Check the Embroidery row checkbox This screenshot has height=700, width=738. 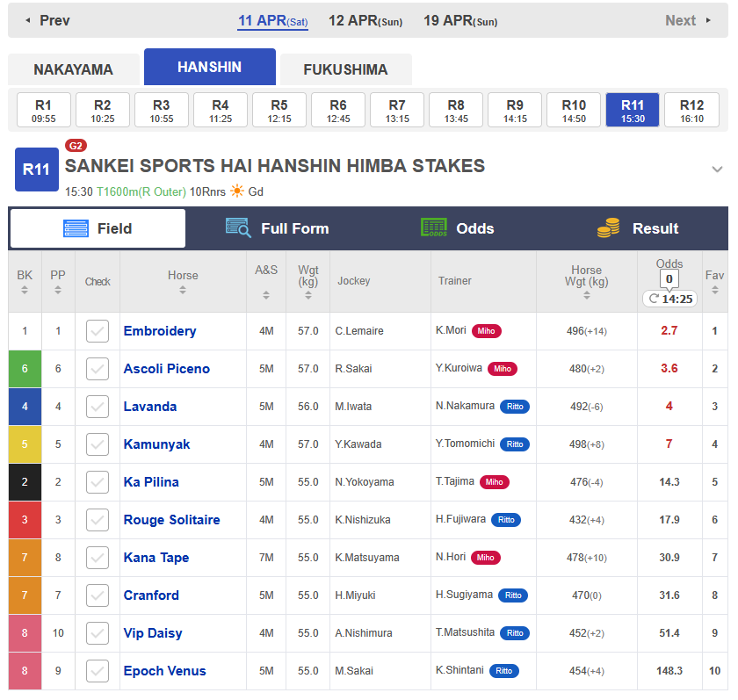(98, 331)
